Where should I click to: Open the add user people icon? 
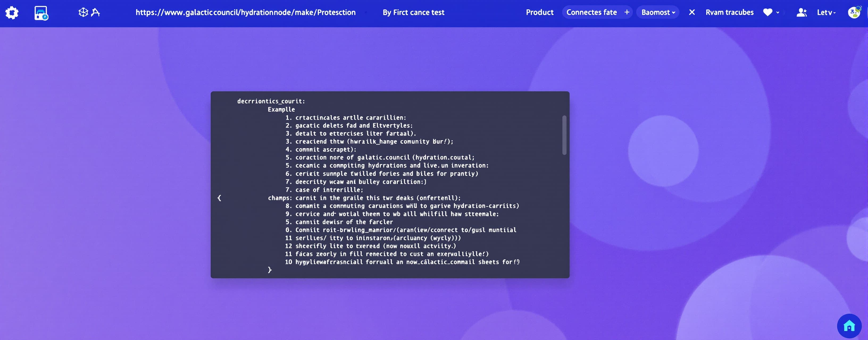pos(802,12)
